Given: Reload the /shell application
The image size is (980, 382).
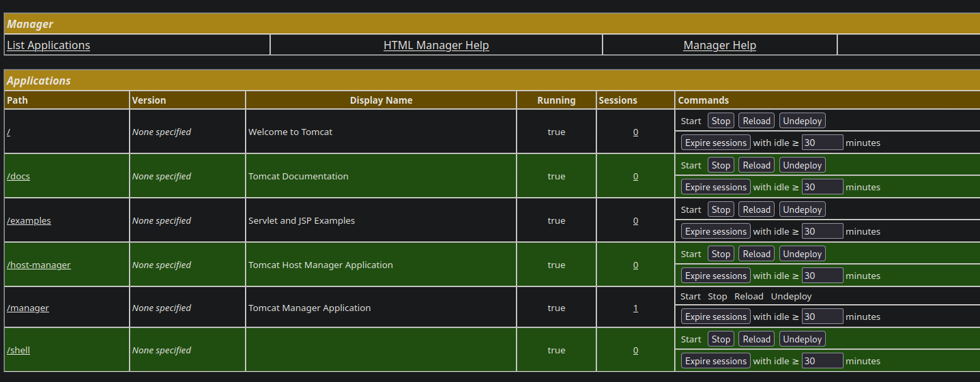Looking at the screenshot, I should point(756,339).
